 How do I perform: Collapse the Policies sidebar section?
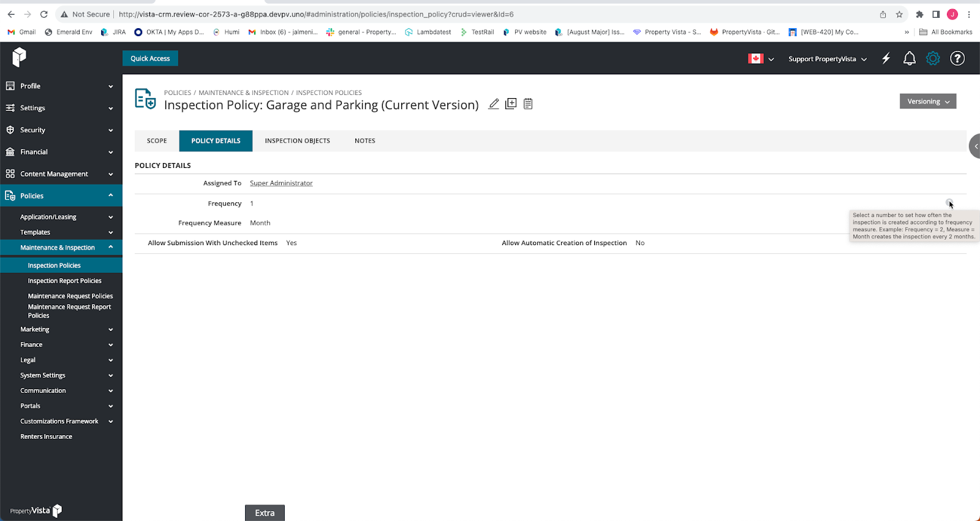click(61, 196)
